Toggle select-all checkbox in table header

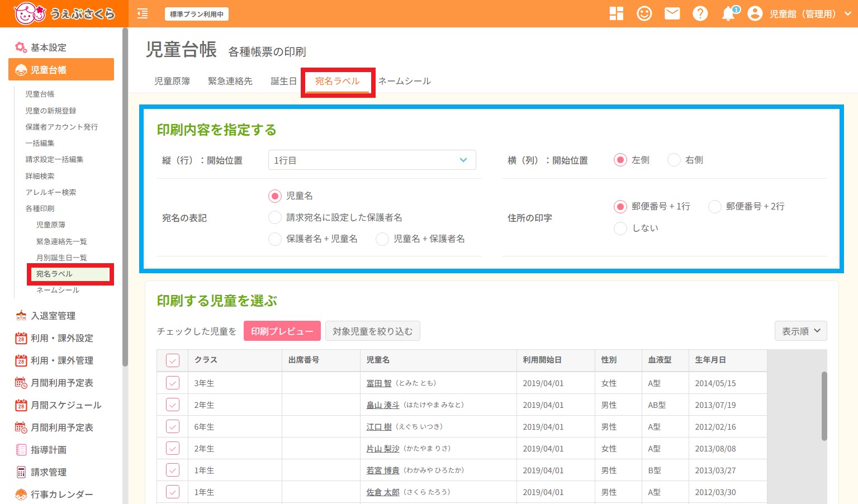(173, 360)
